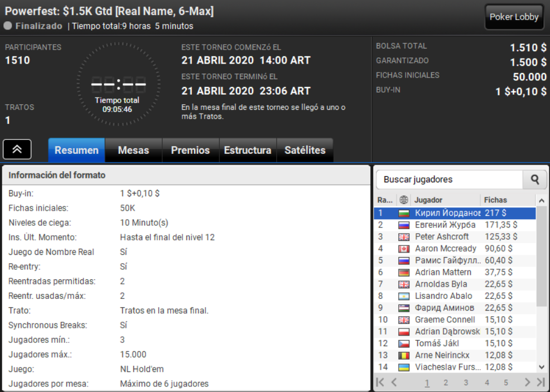Screen dimensions: 550x392
Task: Select the Satélites tab
Action: (305, 150)
